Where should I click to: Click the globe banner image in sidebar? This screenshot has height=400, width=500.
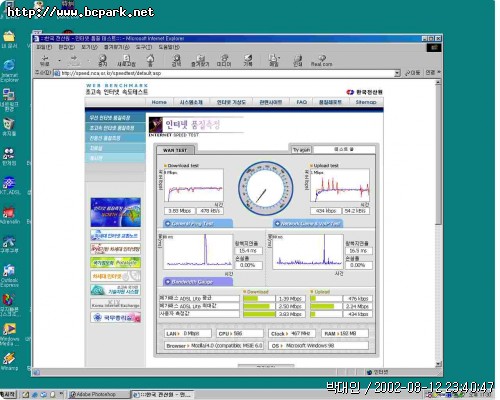[115, 212]
